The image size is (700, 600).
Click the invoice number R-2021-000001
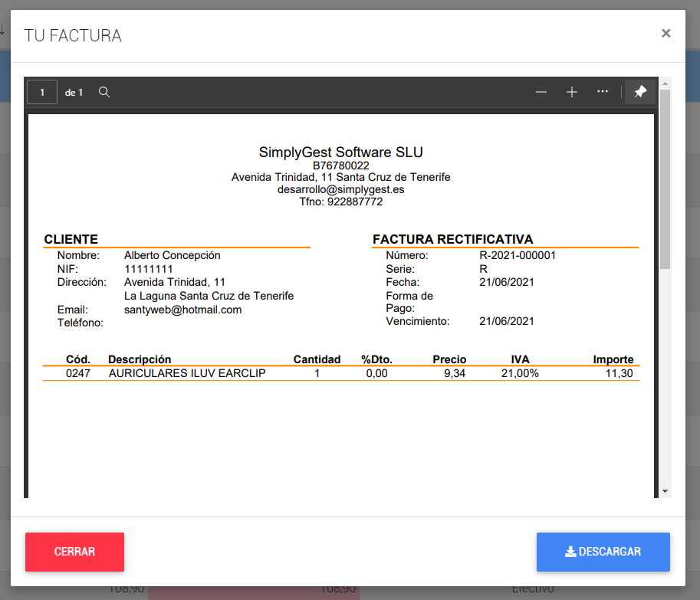tap(518, 255)
